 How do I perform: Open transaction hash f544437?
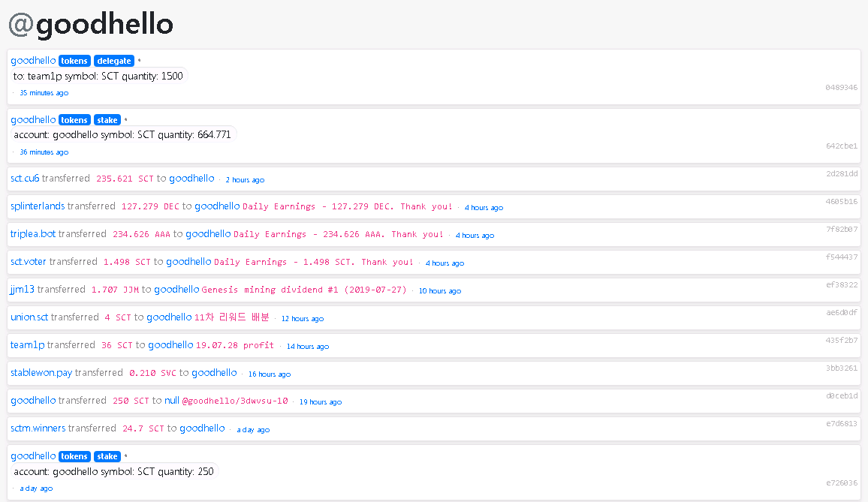[842, 257]
